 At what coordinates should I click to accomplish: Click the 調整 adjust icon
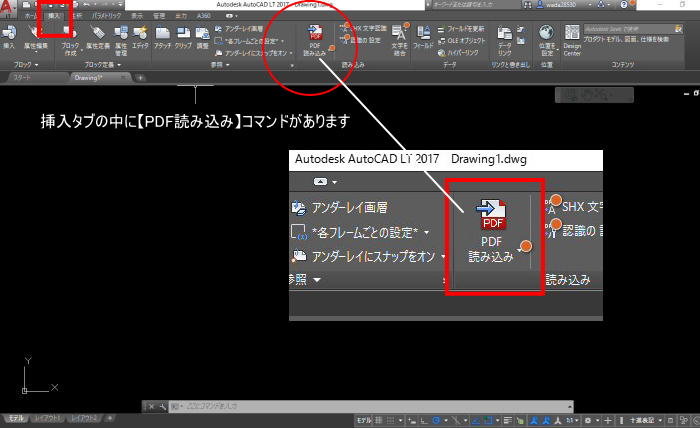[202, 37]
